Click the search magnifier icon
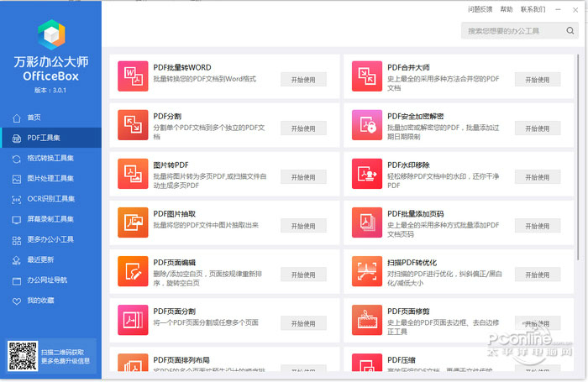588x382 pixels. click(570, 31)
